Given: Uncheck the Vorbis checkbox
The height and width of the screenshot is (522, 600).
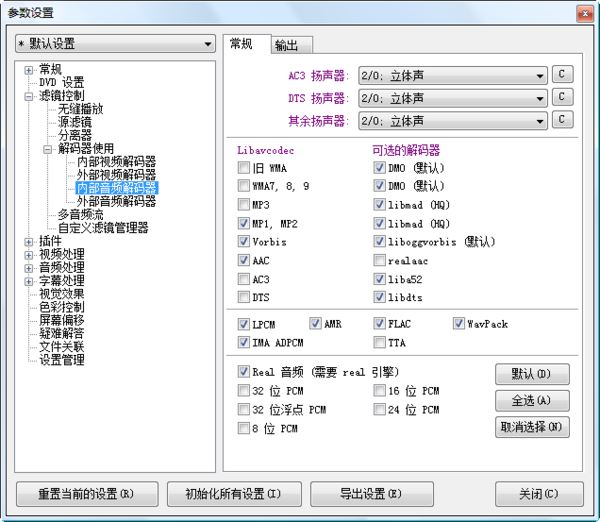Looking at the screenshot, I should [x=244, y=241].
